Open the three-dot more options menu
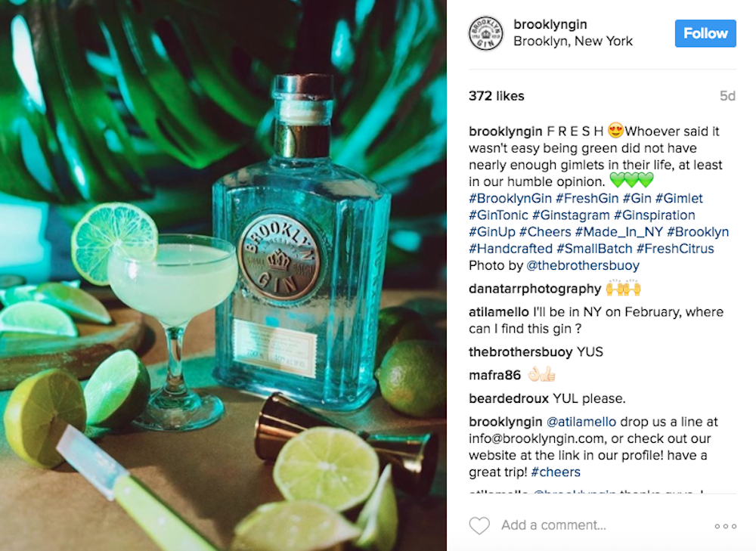756x551 pixels. pyautogui.click(x=725, y=526)
